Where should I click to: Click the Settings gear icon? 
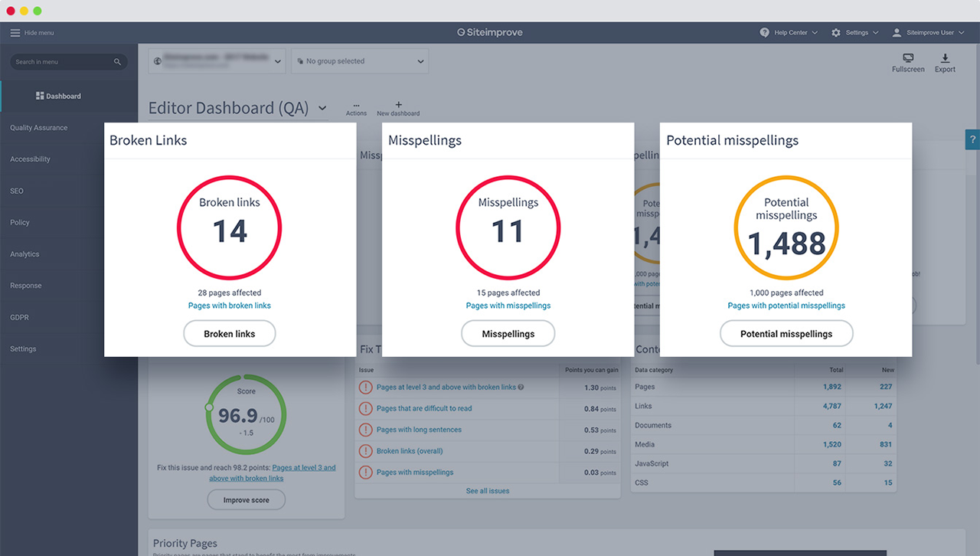point(835,33)
